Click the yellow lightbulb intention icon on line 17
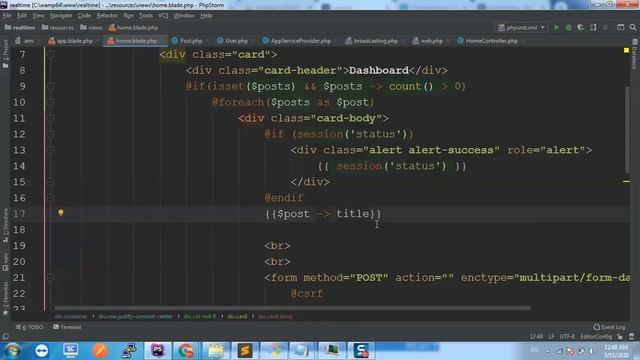640x360 pixels. pyautogui.click(x=61, y=213)
